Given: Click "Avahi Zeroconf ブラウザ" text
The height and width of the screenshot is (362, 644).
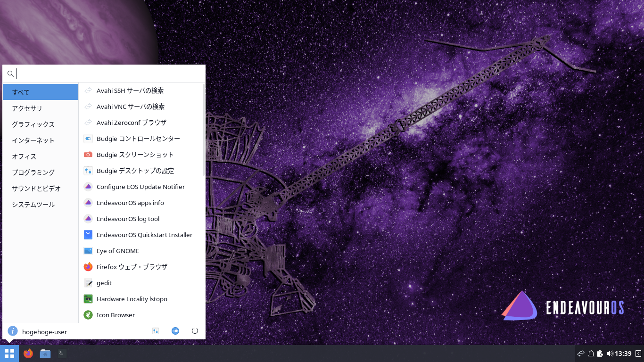Looking at the screenshot, I should click(132, 123).
